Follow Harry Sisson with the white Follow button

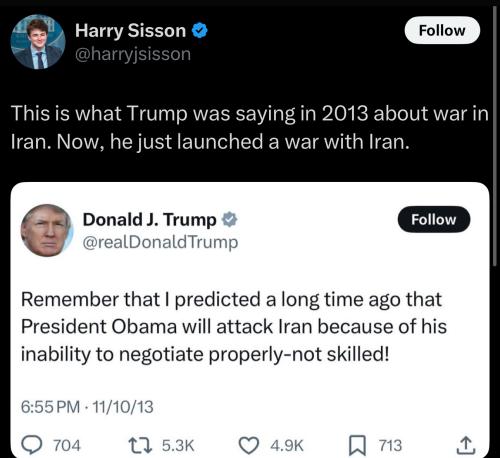coord(442,30)
